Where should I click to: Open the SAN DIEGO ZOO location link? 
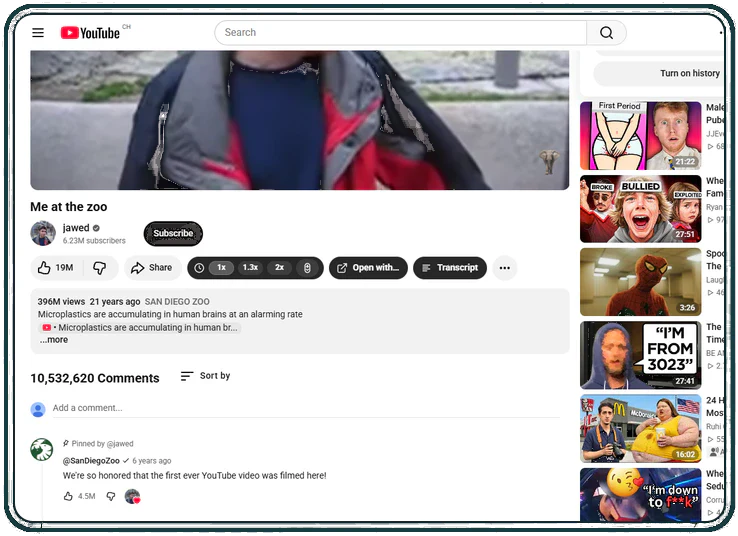point(177,302)
